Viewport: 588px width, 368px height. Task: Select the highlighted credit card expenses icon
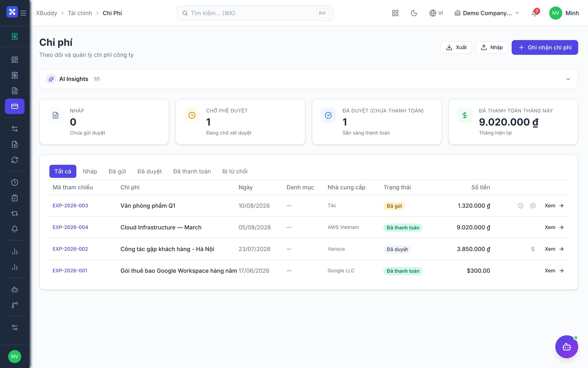(x=14, y=106)
